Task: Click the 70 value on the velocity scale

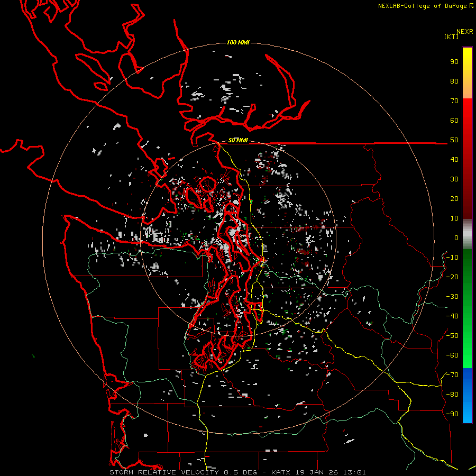Action: click(454, 101)
